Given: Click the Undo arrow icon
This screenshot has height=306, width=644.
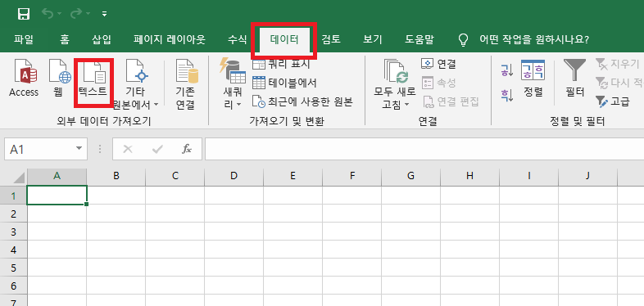Looking at the screenshot, I should pos(48,14).
